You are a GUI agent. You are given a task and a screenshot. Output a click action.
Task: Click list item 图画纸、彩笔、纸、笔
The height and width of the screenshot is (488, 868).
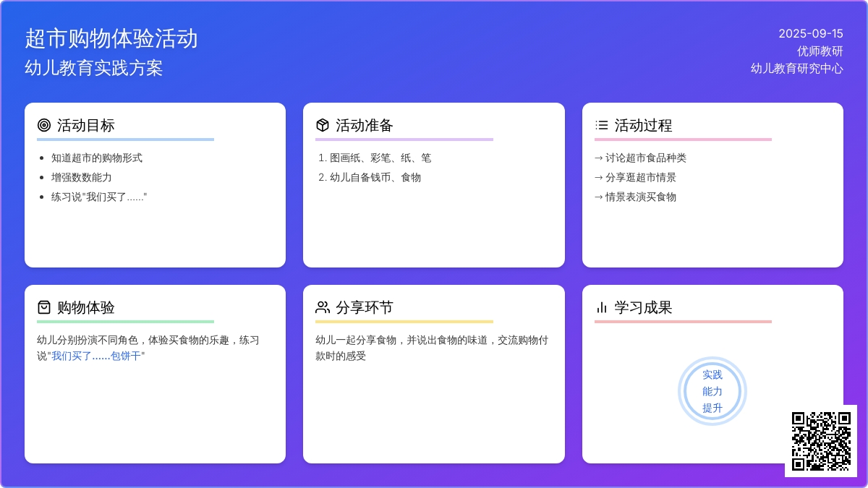(x=380, y=158)
